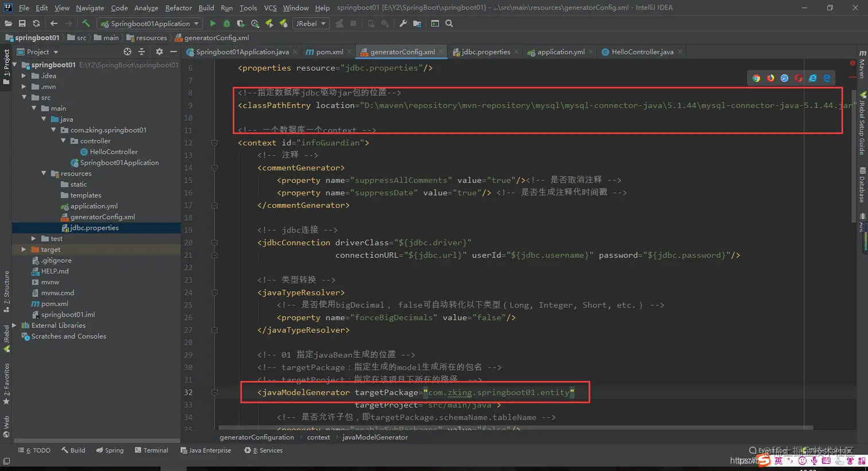Open Settings with the wrench icon
The height and width of the screenshot is (471, 868).
[403, 24]
